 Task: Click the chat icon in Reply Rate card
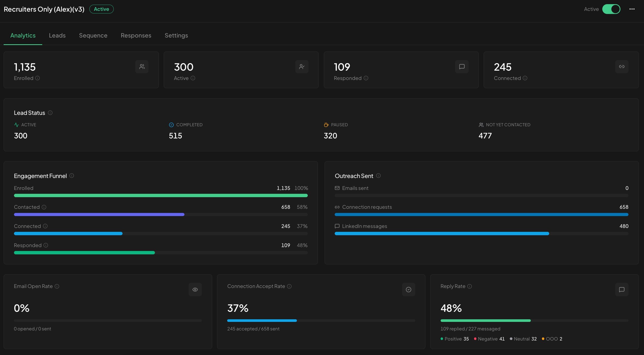(x=622, y=290)
